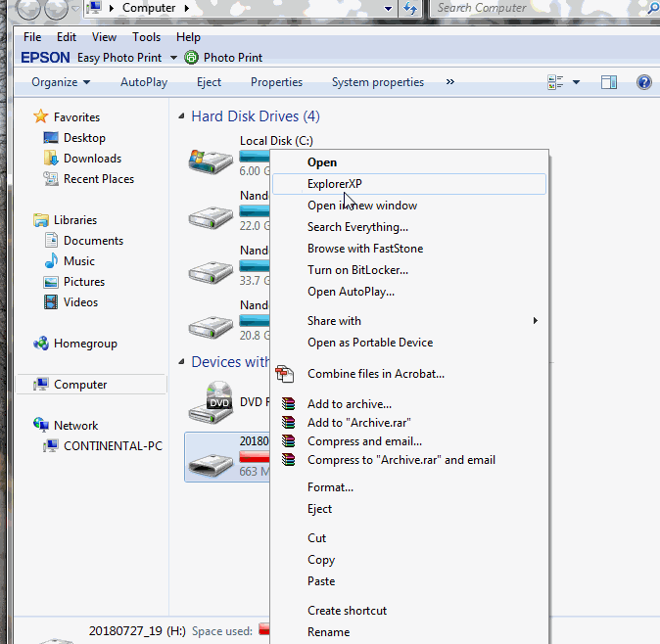Open the Help question mark icon
The image size is (660, 644).
pyautogui.click(x=644, y=82)
